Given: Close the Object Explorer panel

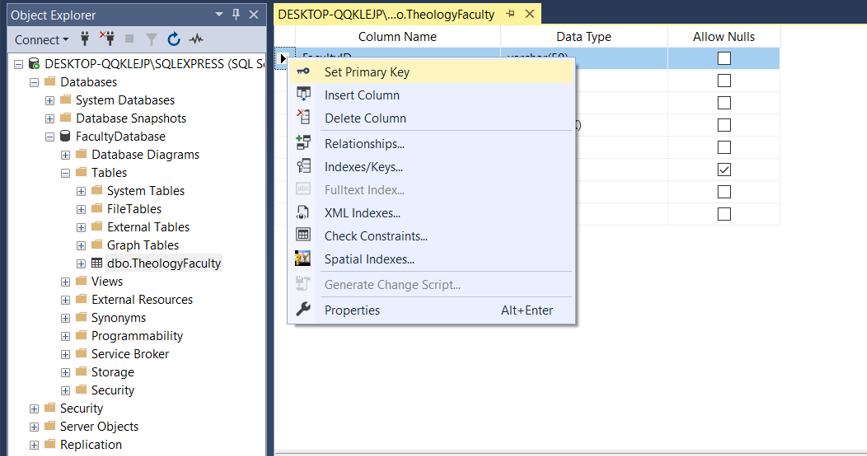Looking at the screenshot, I should pos(254,15).
